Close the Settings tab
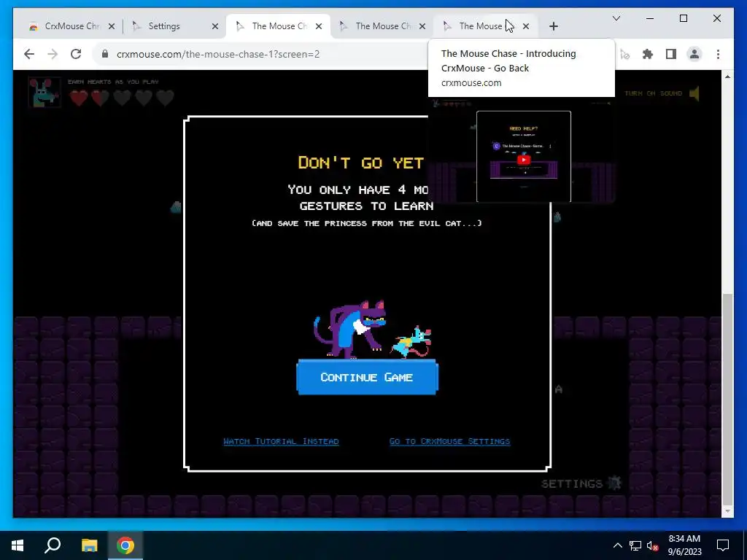 pos(215,26)
